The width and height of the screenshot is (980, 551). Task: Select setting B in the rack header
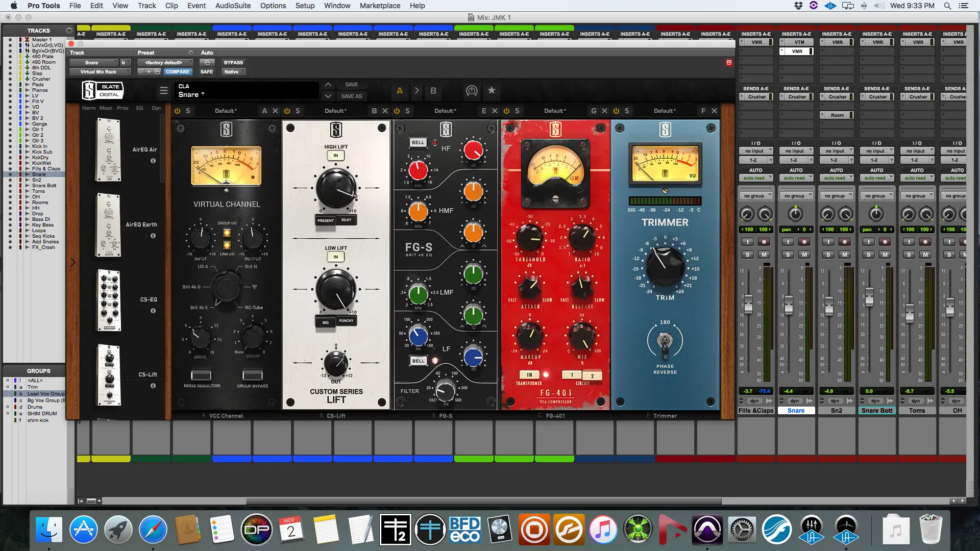(433, 90)
